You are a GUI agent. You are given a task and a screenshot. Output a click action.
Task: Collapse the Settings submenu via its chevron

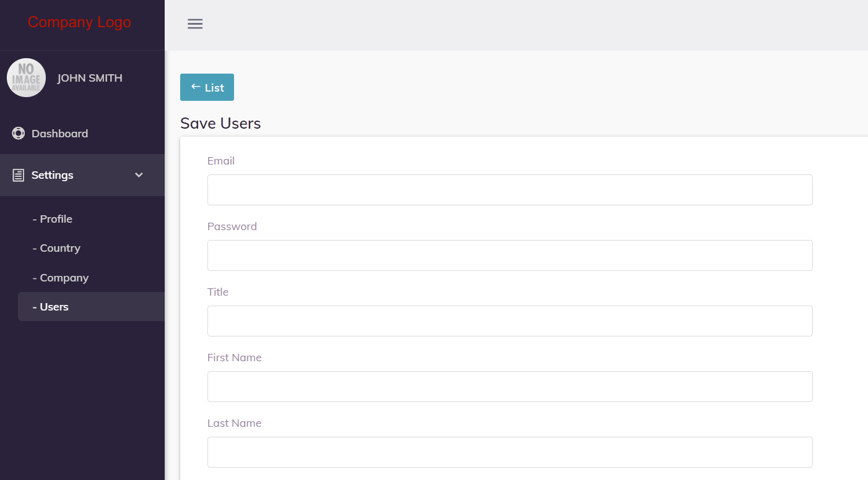(139, 175)
